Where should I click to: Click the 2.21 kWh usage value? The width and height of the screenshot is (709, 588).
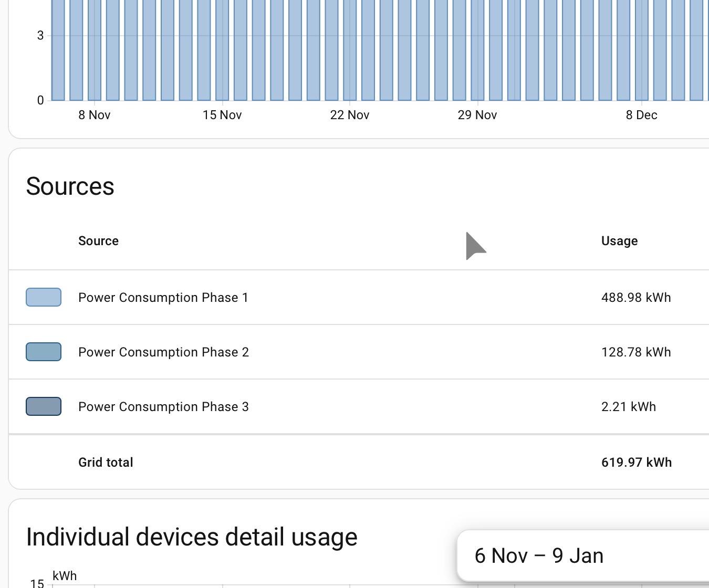coord(629,407)
